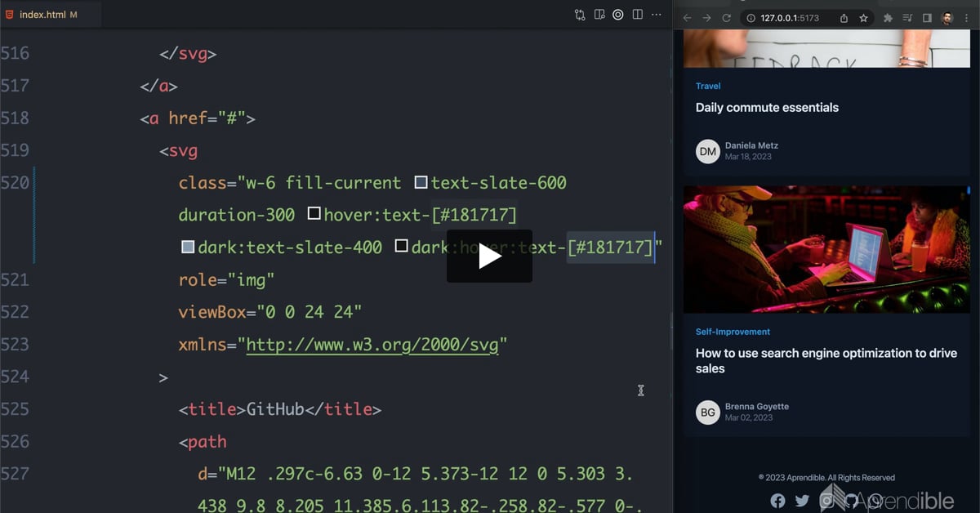This screenshot has width=980, height=513.
Task: Split the editor right
Action: tap(638, 15)
